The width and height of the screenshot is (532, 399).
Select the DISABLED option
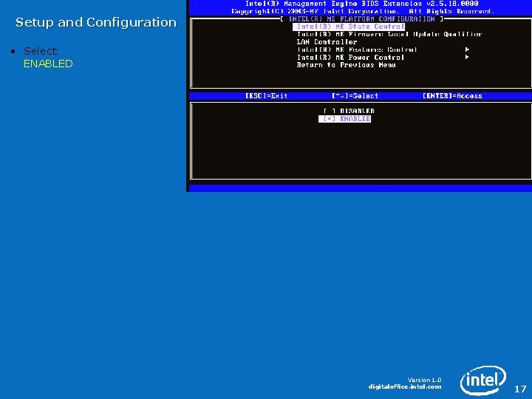(349, 111)
